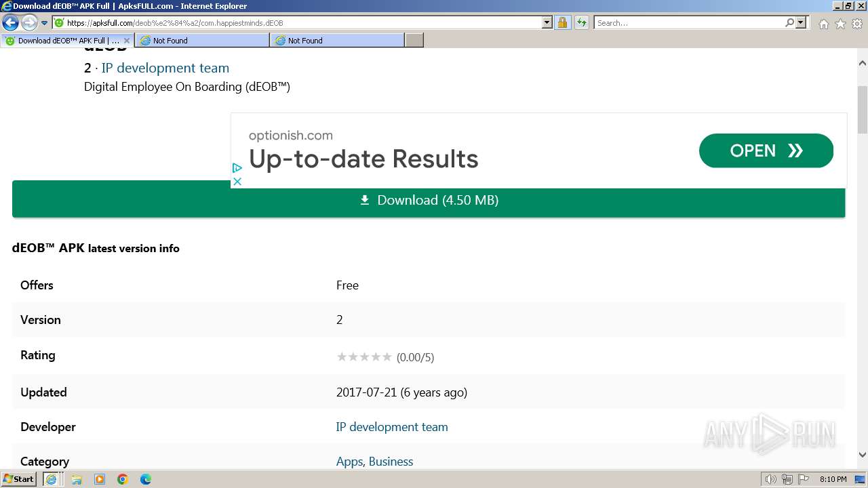The image size is (868, 488).
Task: Open the media player taskbar icon
Action: (100, 479)
